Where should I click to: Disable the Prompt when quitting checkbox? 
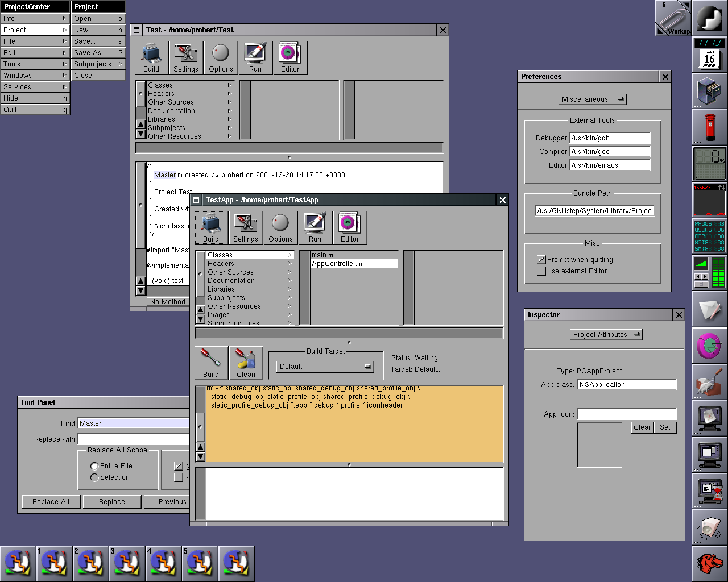click(x=541, y=260)
